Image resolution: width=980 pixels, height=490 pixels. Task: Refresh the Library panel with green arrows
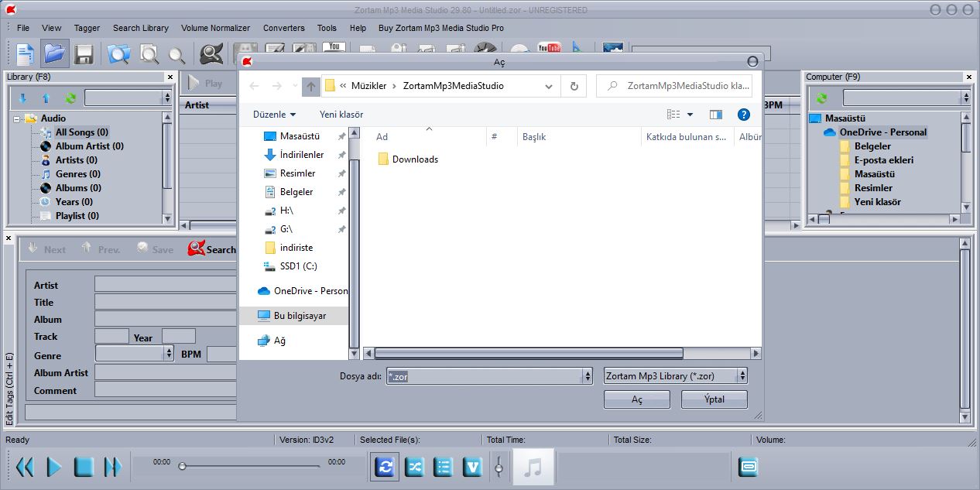70,98
